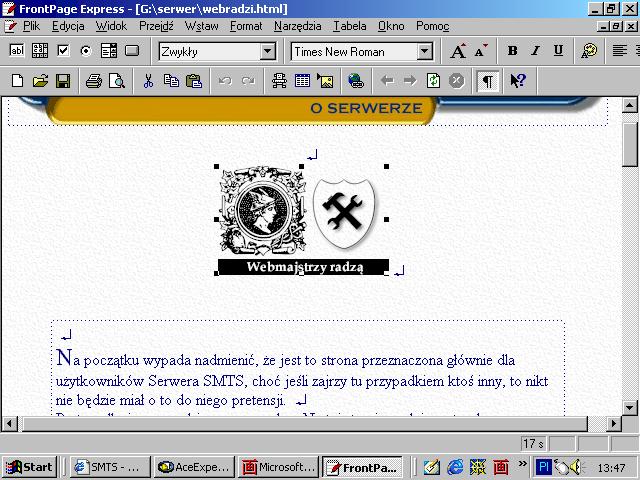
Task: Insert a radio button form field
Action: point(86,51)
